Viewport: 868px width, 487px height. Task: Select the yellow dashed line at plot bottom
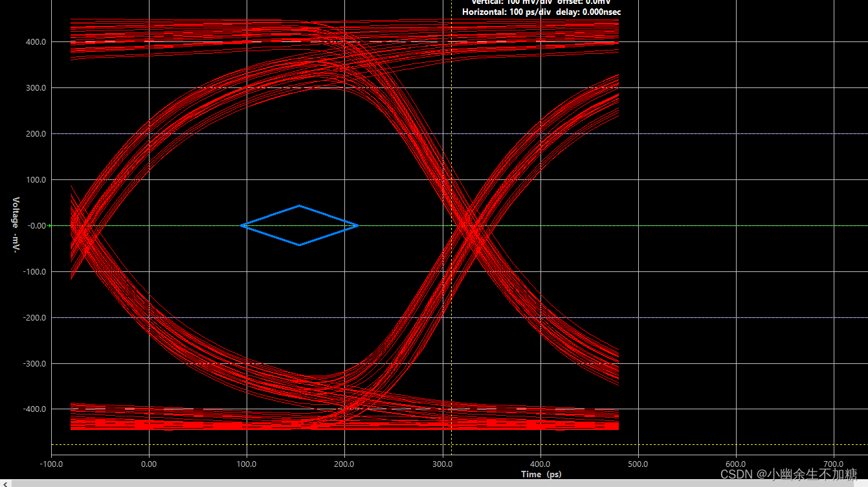point(459,444)
